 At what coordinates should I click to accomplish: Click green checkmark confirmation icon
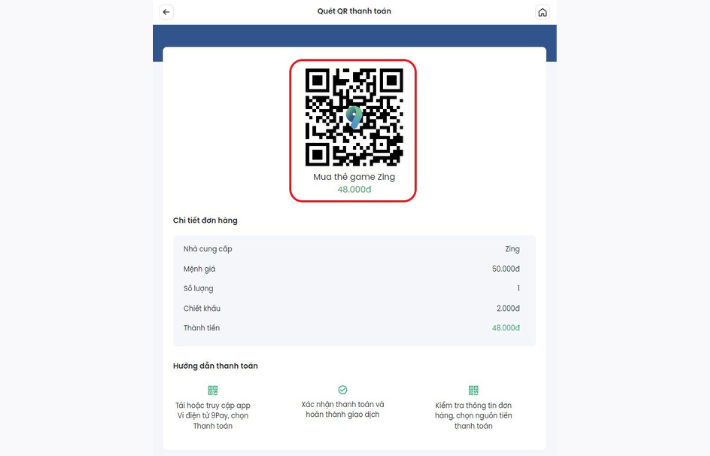[343, 389]
